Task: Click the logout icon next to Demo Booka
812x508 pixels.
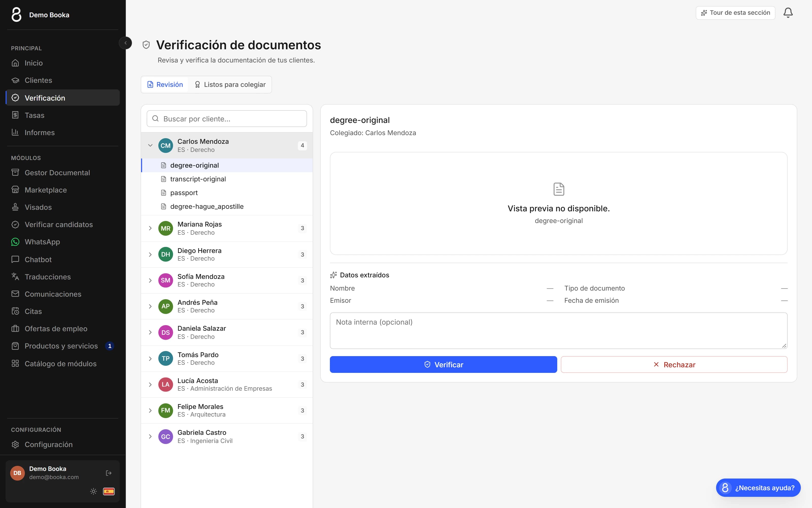Action: (109, 473)
